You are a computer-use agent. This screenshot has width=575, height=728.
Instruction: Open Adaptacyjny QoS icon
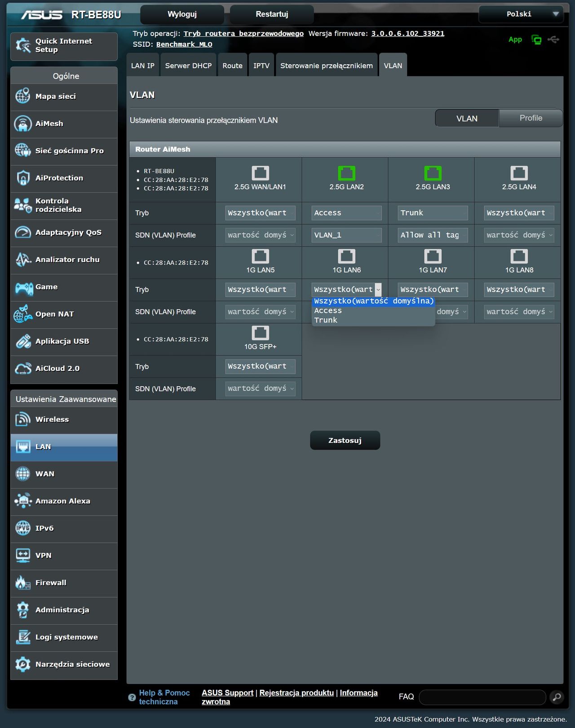pyautogui.click(x=23, y=232)
